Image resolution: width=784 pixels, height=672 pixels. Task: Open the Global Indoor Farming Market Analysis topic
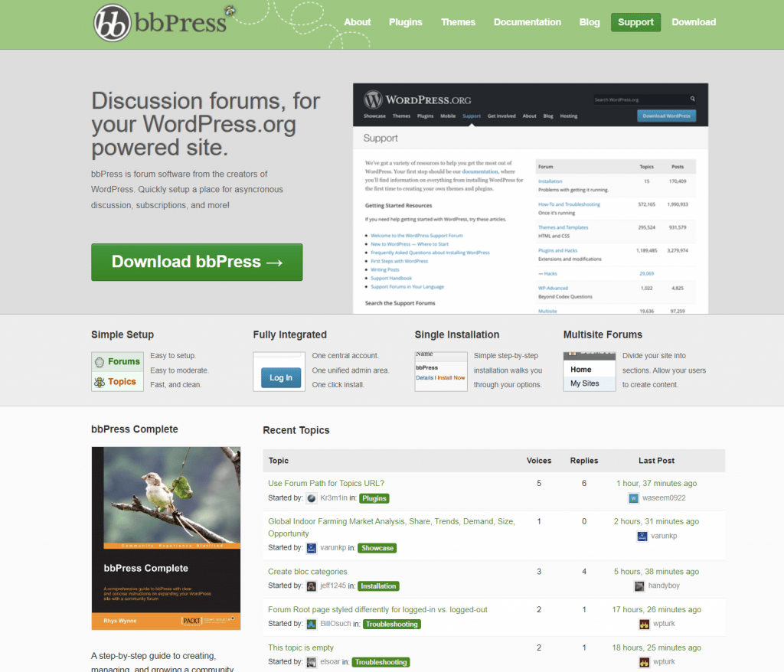391,527
